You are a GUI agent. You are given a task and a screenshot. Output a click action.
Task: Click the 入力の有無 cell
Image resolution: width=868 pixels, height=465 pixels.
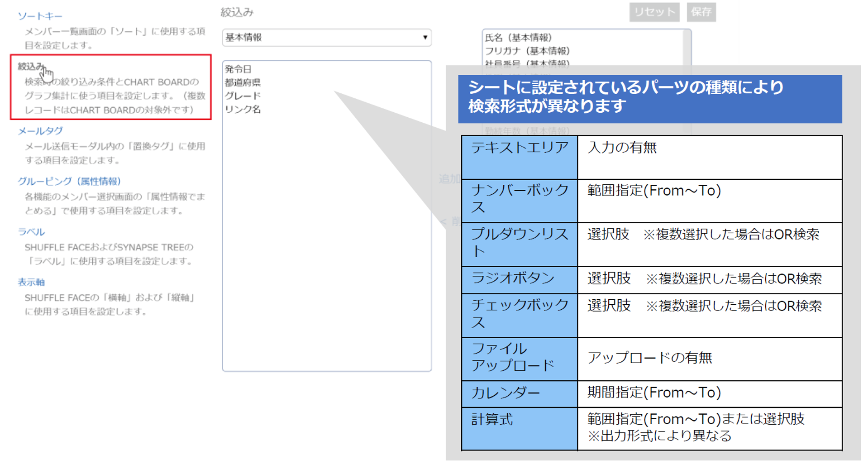click(710, 157)
